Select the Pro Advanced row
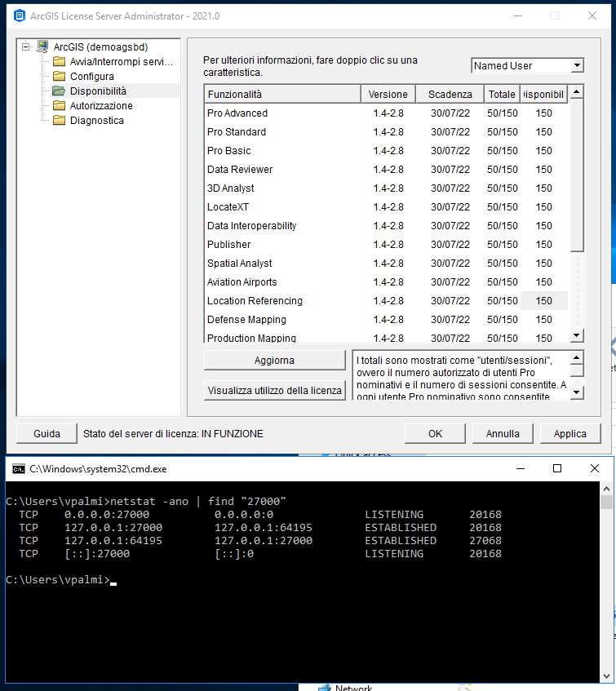616x691 pixels. 387,113
